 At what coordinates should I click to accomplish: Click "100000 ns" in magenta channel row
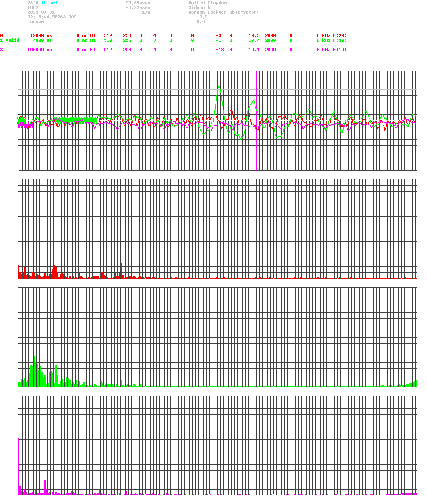point(39,50)
